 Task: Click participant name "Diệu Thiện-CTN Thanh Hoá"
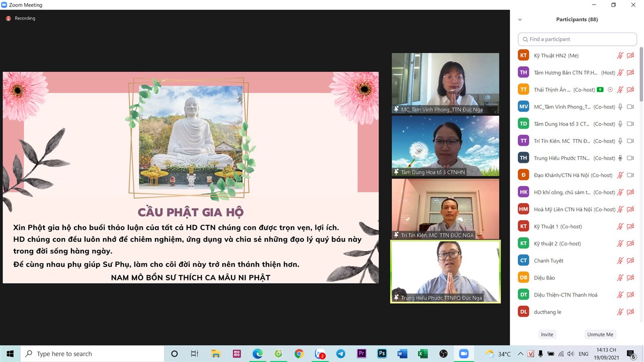pyautogui.click(x=566, y=295)
